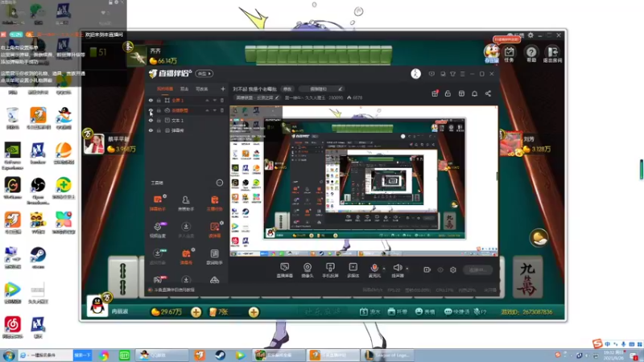The image size is (644, 362).
Task: Open the first tool in toolbox's third row
Action: pos(157,256)
